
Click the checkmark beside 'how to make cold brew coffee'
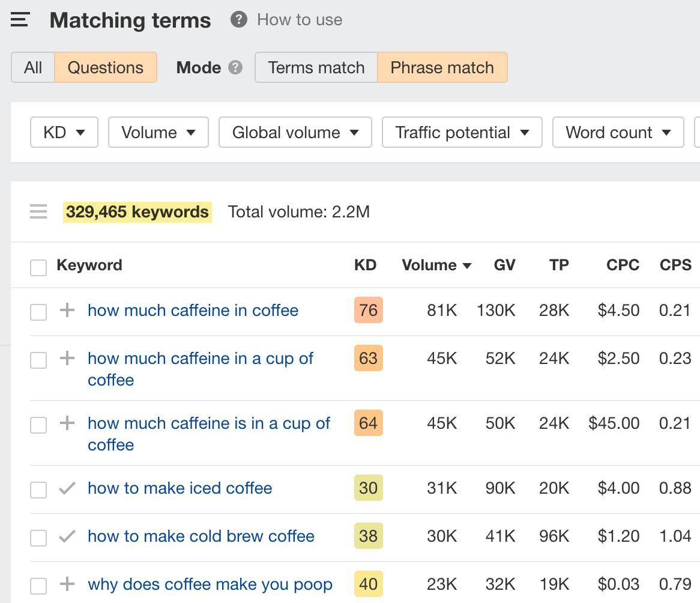click(67, 536)
